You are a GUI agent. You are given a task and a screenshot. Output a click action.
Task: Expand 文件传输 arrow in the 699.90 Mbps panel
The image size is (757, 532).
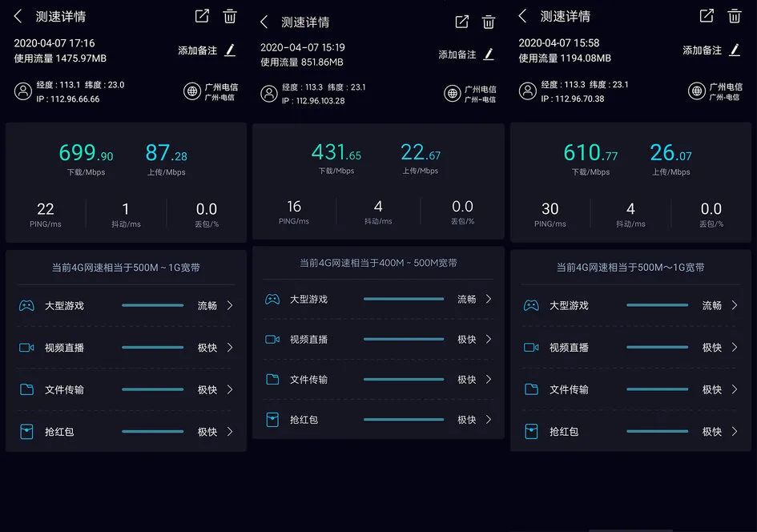coord(230,389)
